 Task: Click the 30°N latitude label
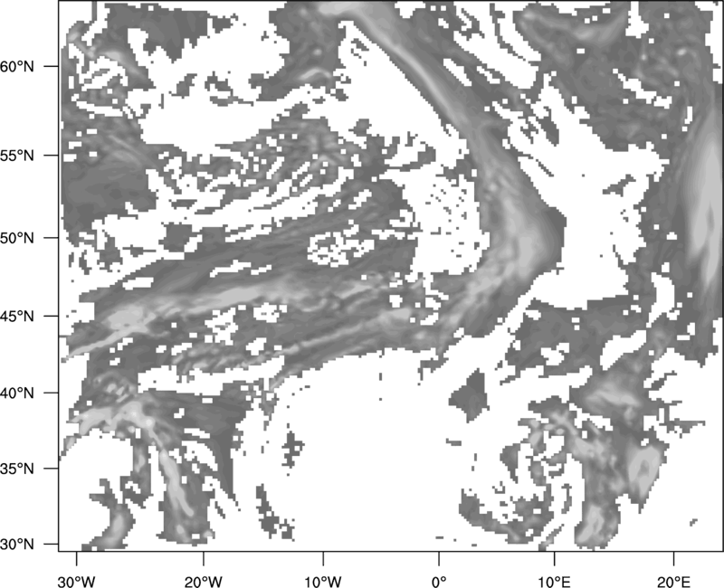point(17,545)
